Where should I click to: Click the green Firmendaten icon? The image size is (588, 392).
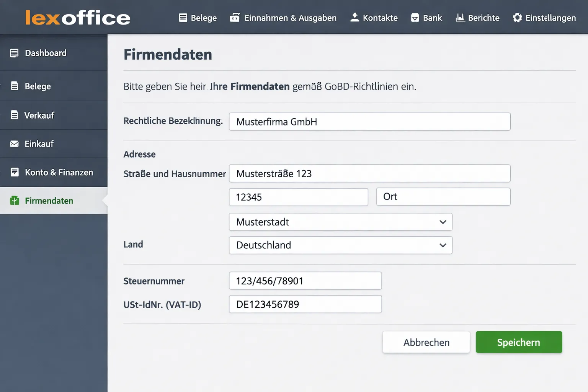15,200
